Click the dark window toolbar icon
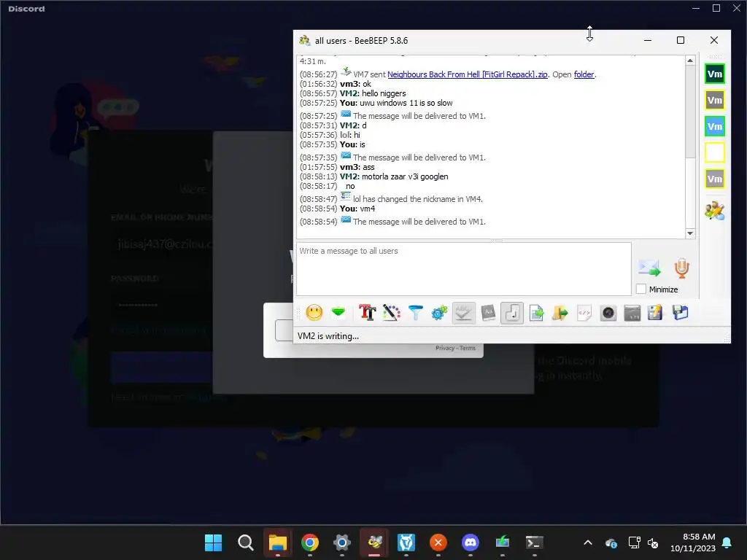The width and height of the screenshot is (747, 560). pyautogui.click(x=632, y=313)
